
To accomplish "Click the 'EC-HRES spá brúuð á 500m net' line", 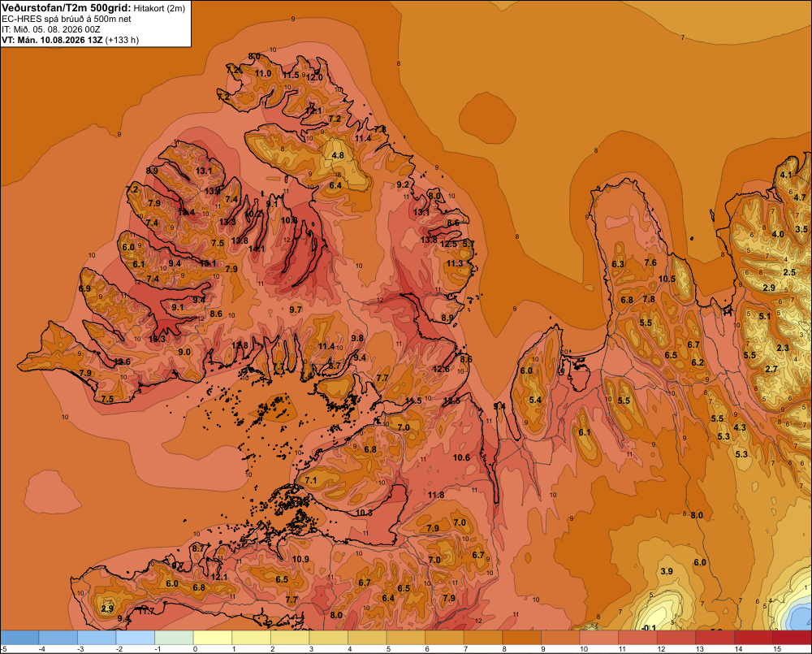I will pyautogui.click(x=67, y=19).
